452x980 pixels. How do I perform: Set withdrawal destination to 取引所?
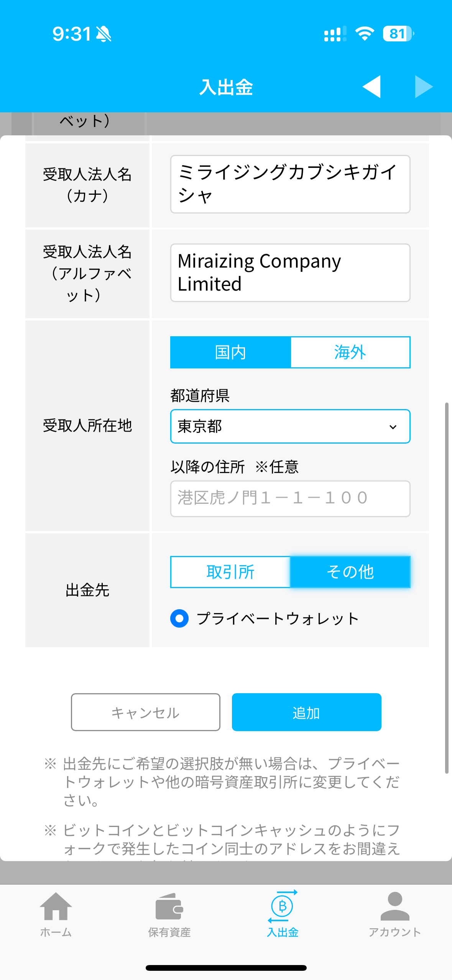coord(230,572)
